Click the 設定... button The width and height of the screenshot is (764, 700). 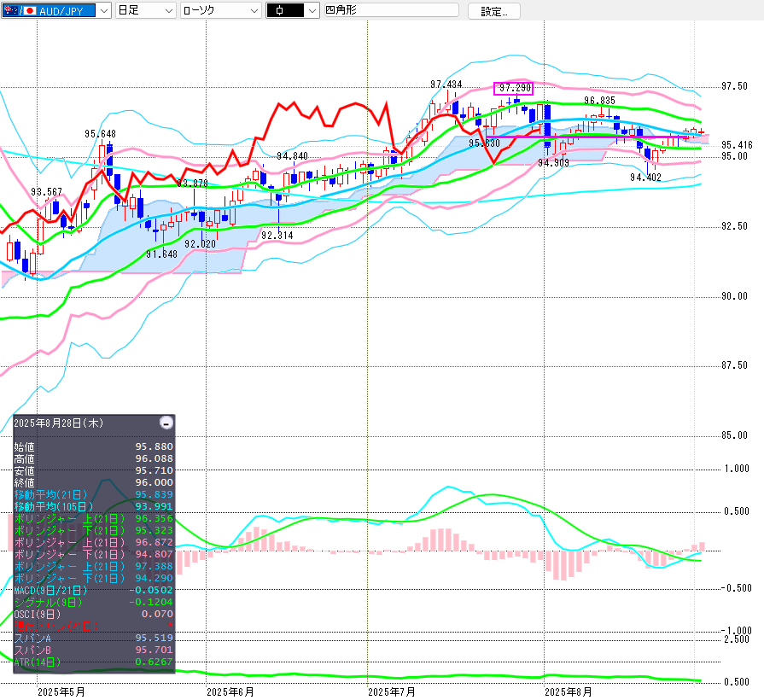pos(493,11)
